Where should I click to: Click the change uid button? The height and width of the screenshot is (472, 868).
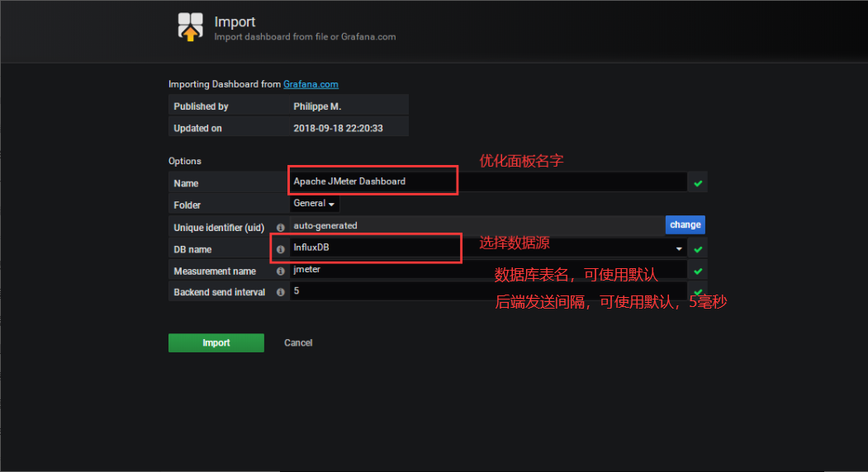(685, 224)
